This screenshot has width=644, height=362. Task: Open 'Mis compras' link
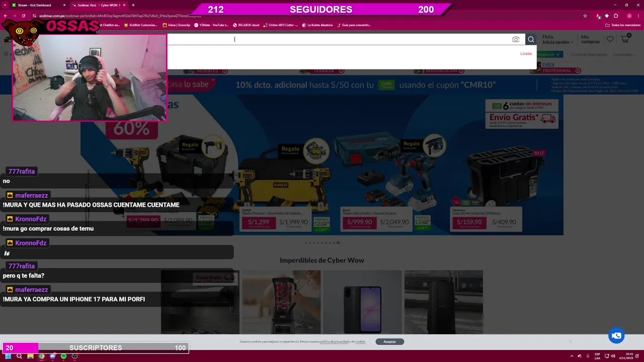coord(590,39)
